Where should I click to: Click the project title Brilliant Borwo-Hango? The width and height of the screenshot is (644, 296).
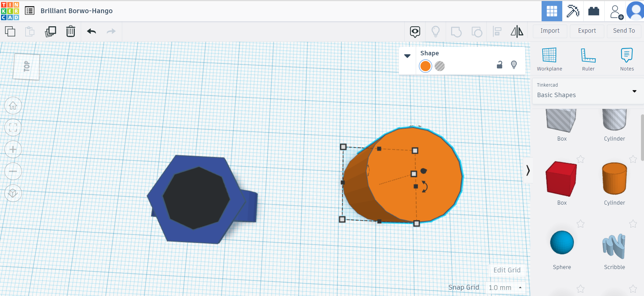[77, 11]
